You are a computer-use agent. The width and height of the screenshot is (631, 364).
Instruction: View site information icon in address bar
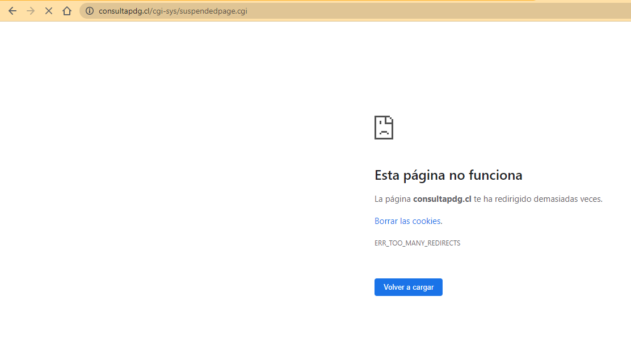[89, 11]
